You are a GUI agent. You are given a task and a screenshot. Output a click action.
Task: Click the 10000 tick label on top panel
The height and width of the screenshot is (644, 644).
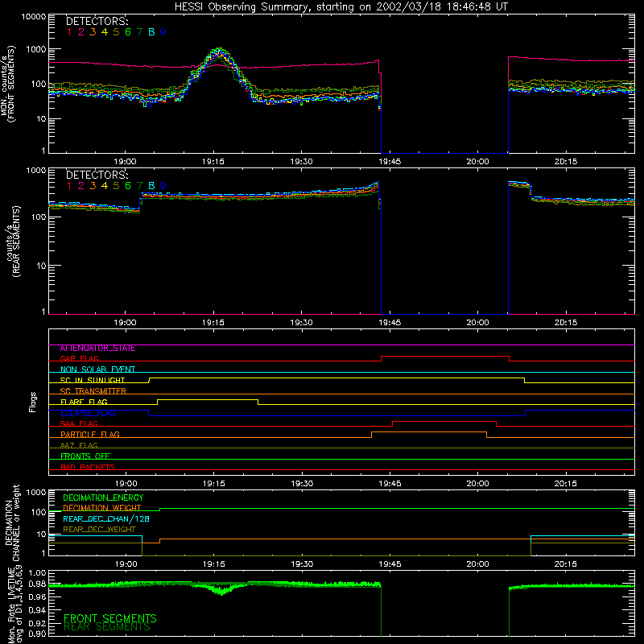point(33,17)
